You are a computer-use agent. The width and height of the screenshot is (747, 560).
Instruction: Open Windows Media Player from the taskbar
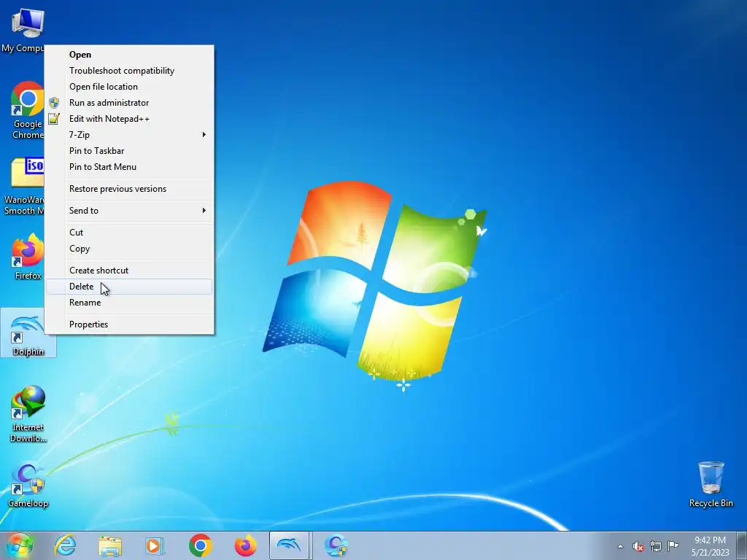pyautogui.click(x=155, y=545)
